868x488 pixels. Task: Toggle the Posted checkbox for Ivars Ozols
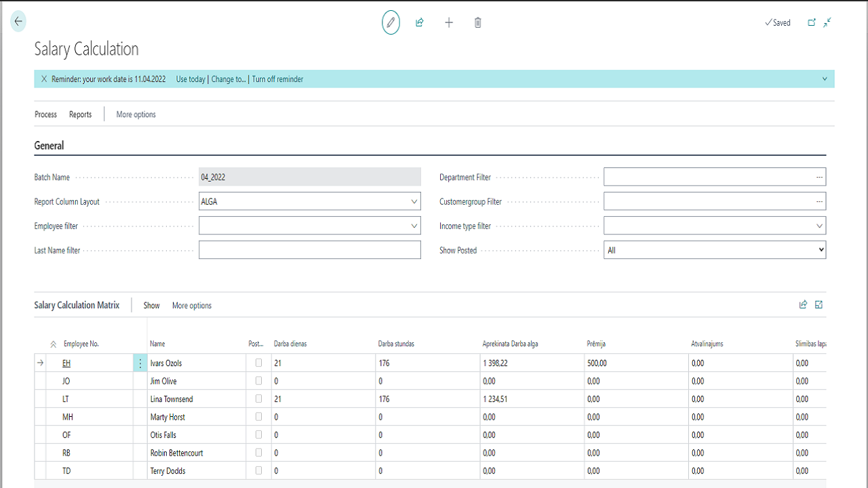pyautogui.click(x=258, y=363)
